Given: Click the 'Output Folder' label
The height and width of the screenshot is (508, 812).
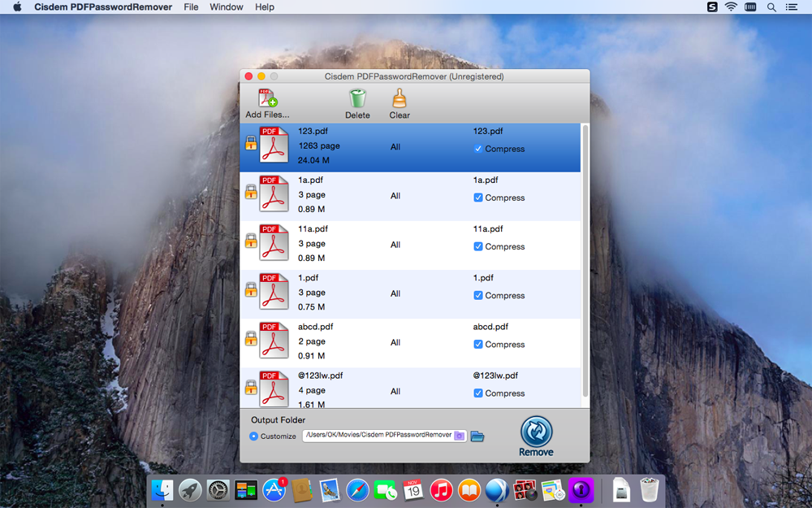Looking at the screenshot, I should (278, 420).
